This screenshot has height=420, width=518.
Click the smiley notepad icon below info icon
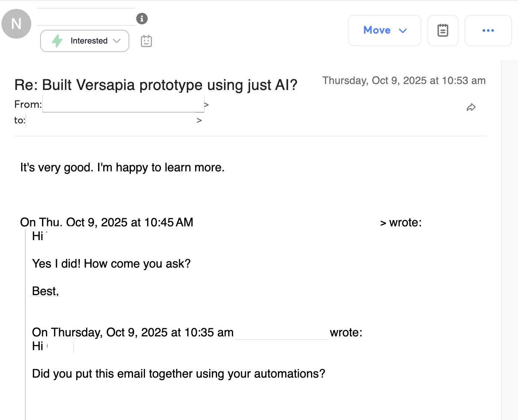146,41
